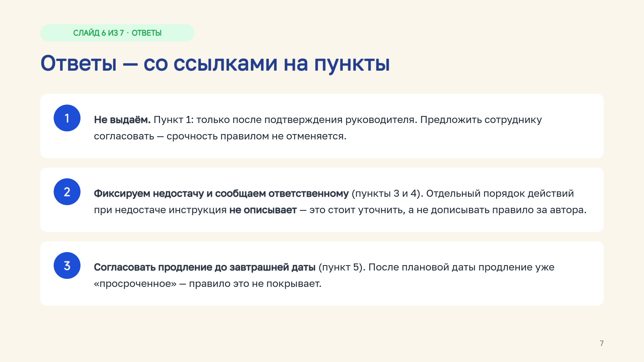Click the text "(пункты 3 и 4)"
The height and width of the screenshot is (362, 644).
pyautogui.click(x=386, y=193)
